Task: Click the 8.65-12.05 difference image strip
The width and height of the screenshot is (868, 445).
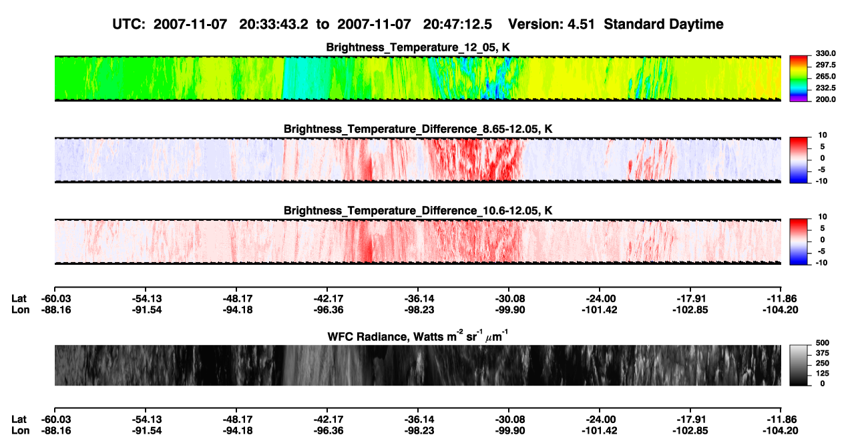Action: click(417, 159)
